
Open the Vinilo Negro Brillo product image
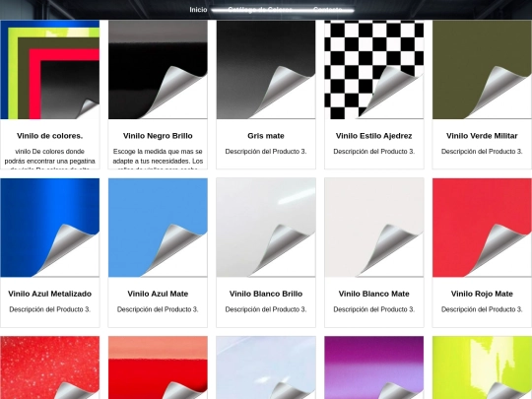point(158,70)
